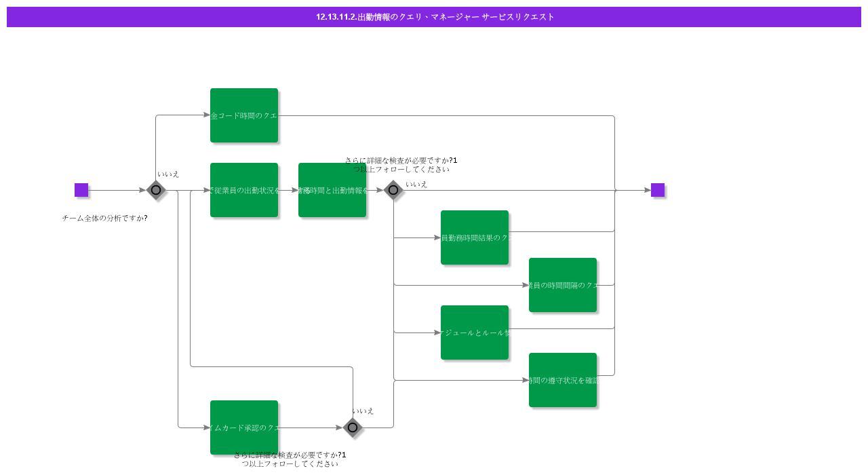Click the upper 'さらに詳細な検査が必要ですか?' label
Viewport: 868px width, 475px height.
(401, 165)
